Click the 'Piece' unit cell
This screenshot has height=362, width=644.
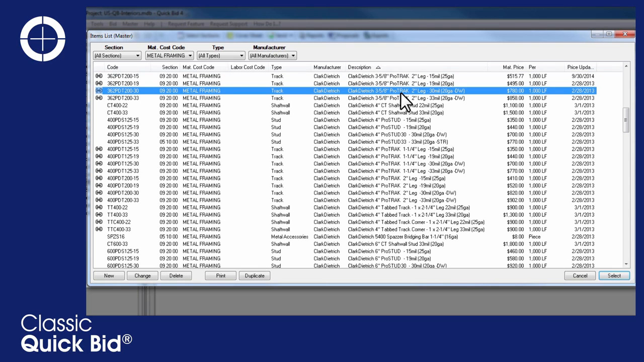pos(535,237)
